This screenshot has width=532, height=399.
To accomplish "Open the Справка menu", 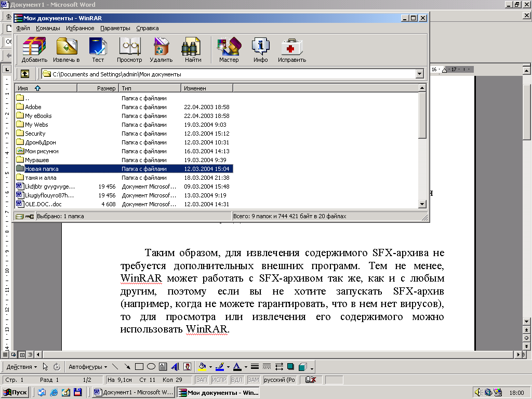I will click(x=147, y=28).
